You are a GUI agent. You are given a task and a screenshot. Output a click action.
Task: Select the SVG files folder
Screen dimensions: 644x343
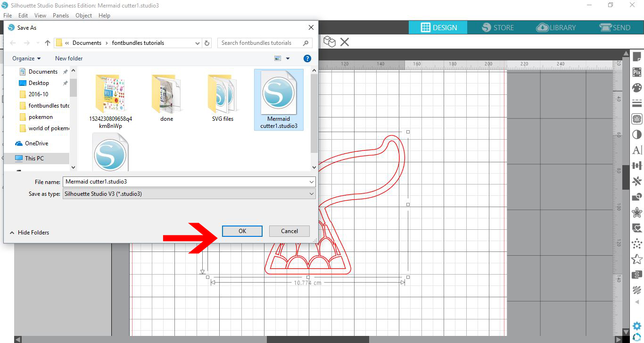[223, 99]
